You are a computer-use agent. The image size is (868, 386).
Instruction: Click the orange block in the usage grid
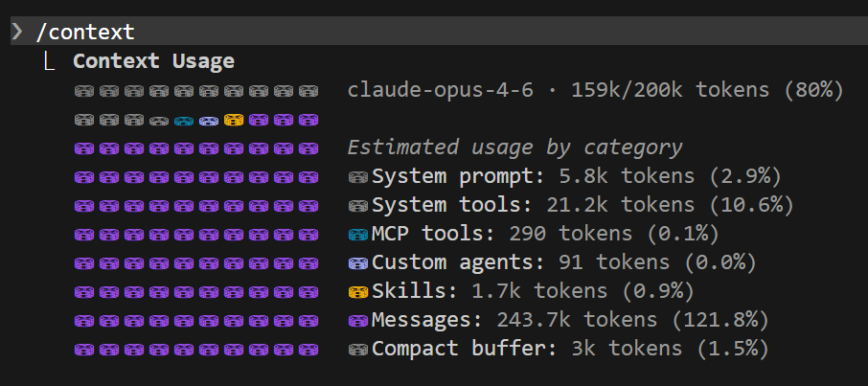pos(234,120)
